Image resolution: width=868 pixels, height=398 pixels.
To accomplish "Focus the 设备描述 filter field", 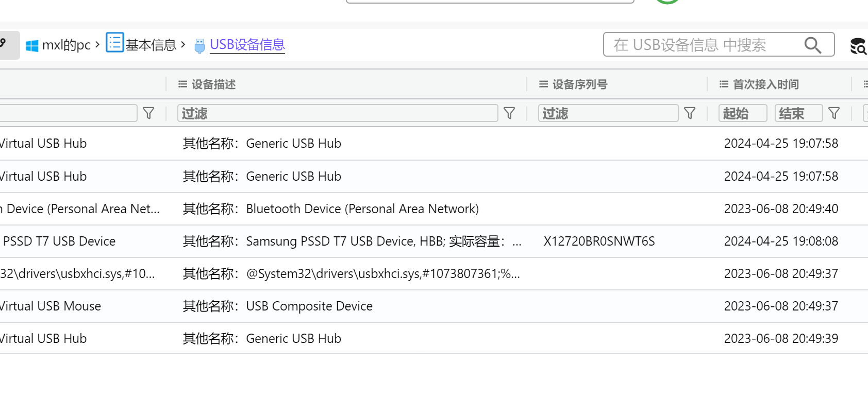I will pos(338,113).
